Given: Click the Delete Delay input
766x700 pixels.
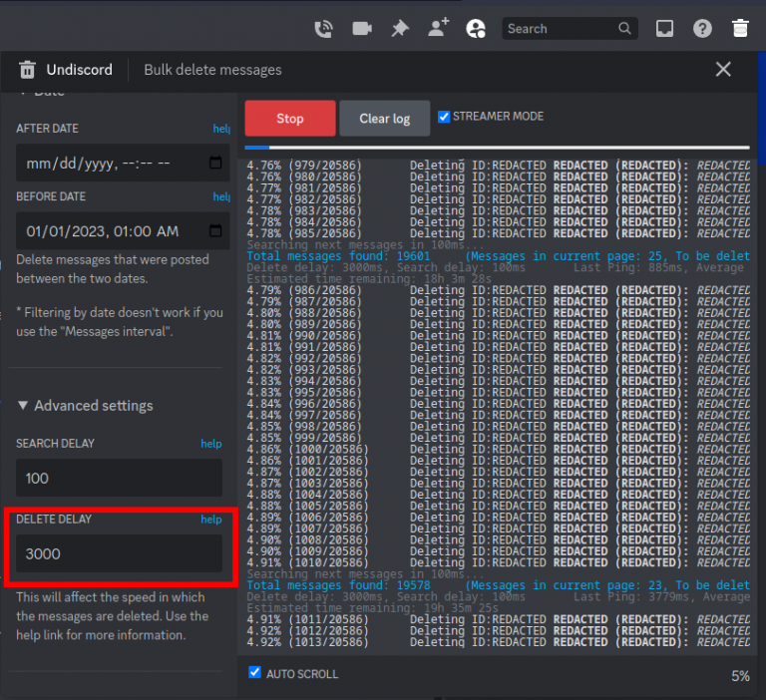Looking at the screenshot, I should click(120, 553).
